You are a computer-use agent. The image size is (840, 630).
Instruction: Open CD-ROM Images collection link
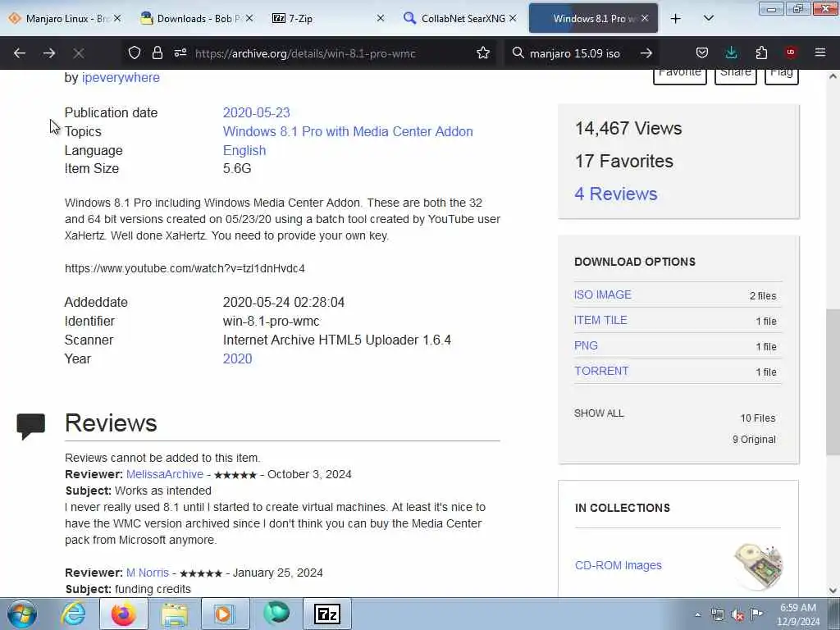click(619, 566)
